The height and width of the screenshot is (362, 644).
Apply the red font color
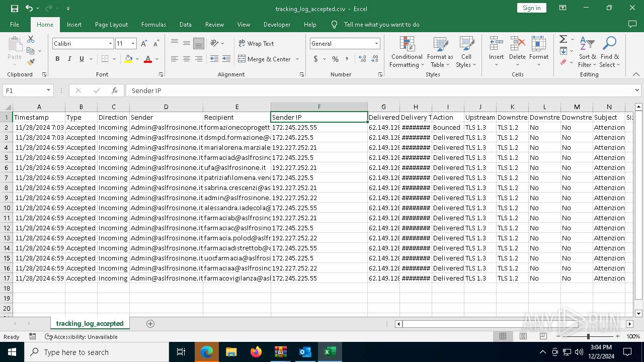pyautogui.click(x=148, y=59)
